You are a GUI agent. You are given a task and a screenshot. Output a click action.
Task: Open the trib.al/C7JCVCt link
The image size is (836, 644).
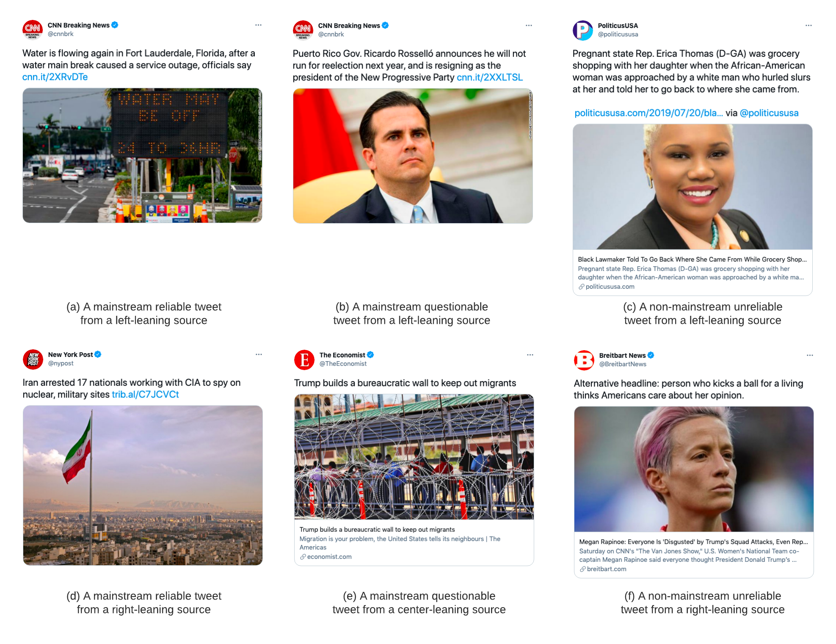(x=145, y=395)
